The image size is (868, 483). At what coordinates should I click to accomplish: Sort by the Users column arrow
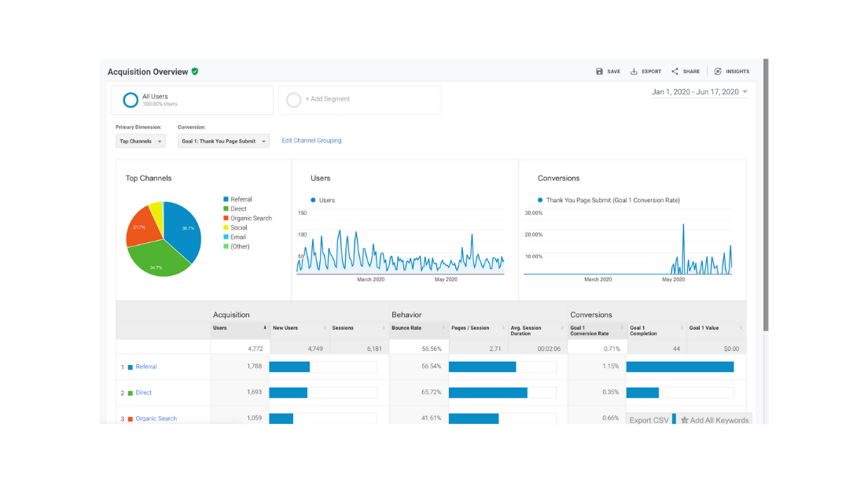tap(265, 328)
